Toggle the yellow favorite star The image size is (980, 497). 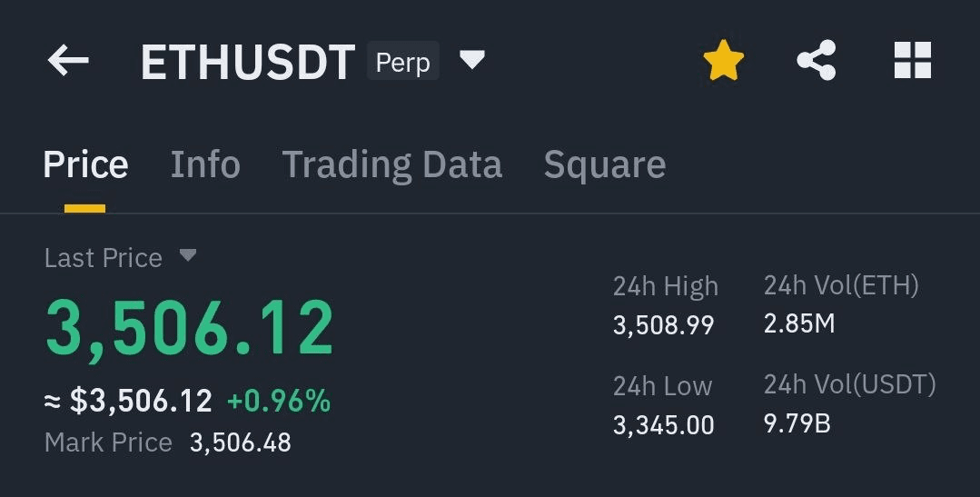tap(724, 60)
